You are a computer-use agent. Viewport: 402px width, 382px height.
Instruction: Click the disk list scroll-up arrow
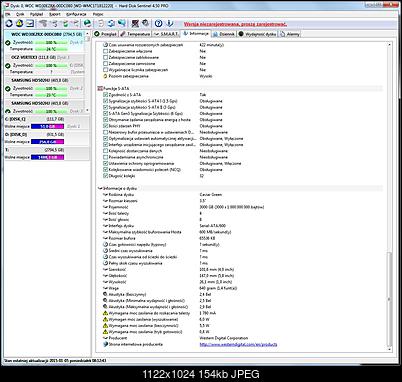[88, 34]
